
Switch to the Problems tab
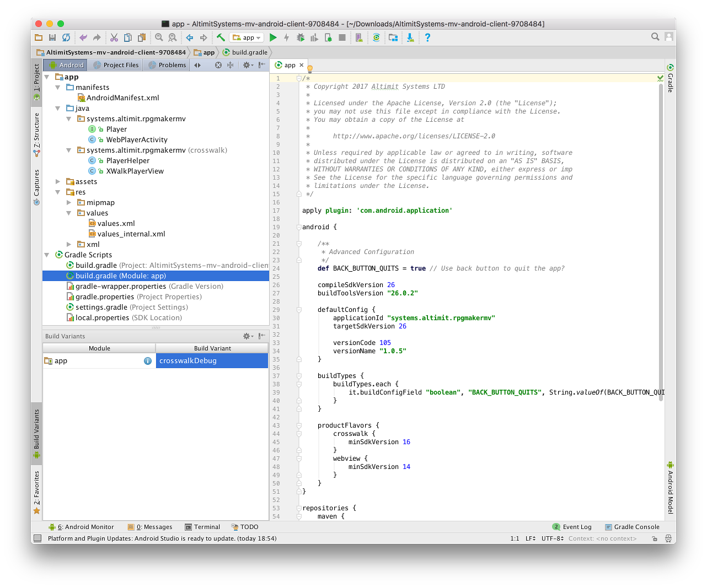coord(167,65)
